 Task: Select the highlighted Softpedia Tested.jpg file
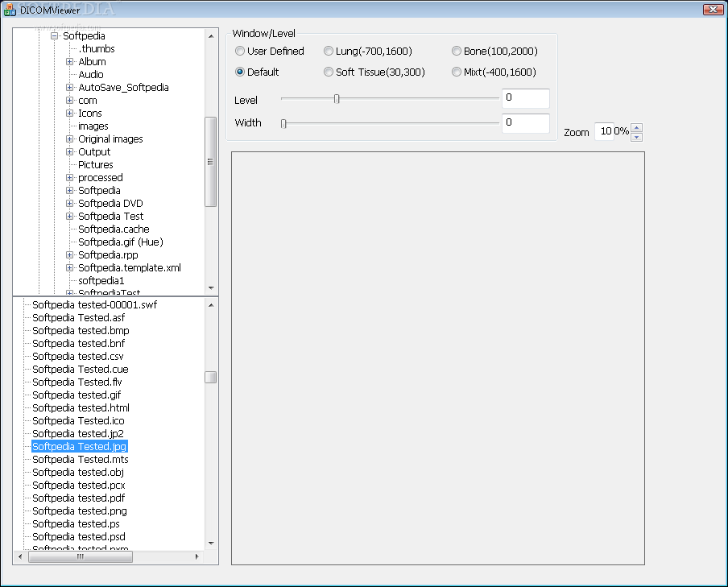(x=80, y=446)
